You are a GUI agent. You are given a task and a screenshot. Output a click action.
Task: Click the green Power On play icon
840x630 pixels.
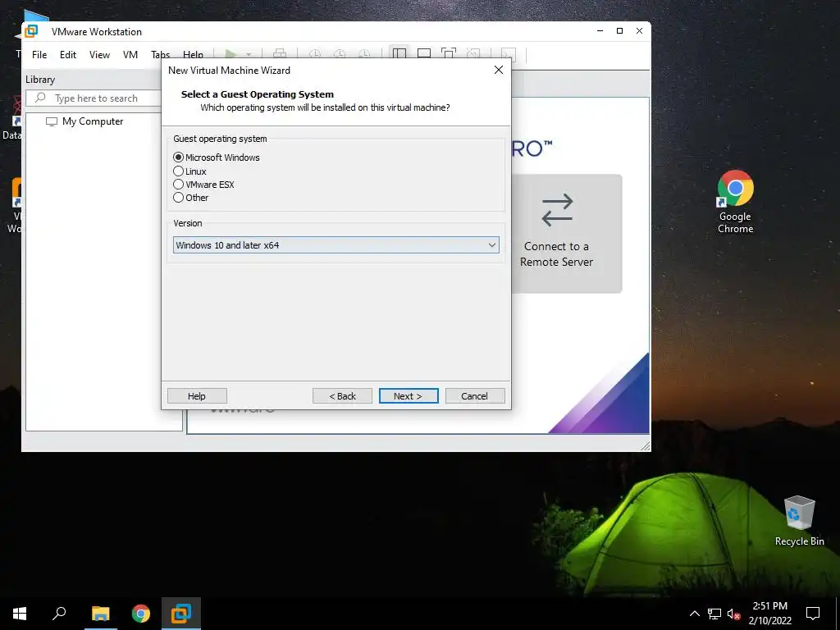[231, 53]
